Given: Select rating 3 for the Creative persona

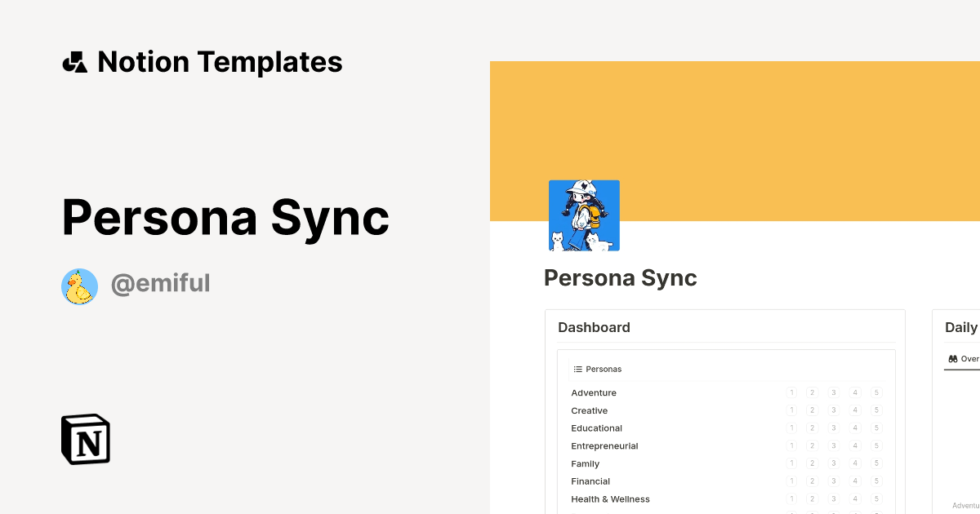Looking at the screenshot, I should (833, 410).
